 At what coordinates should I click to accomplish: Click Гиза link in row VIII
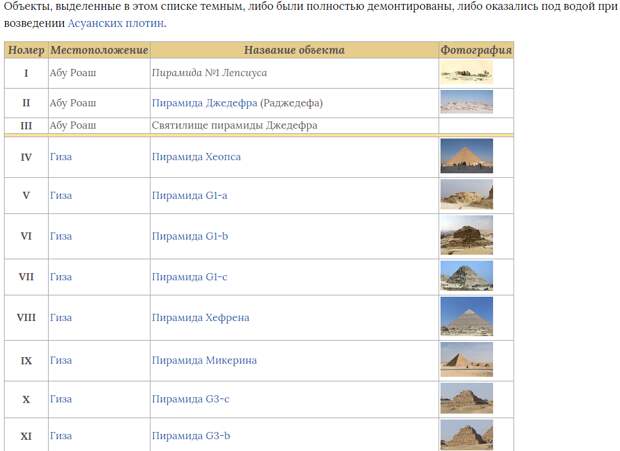61,317
